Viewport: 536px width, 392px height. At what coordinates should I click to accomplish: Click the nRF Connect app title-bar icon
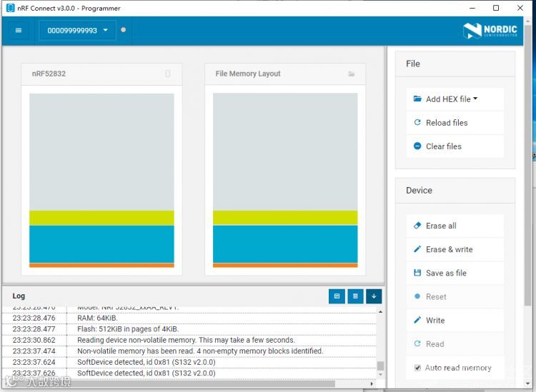click(11, 8)
